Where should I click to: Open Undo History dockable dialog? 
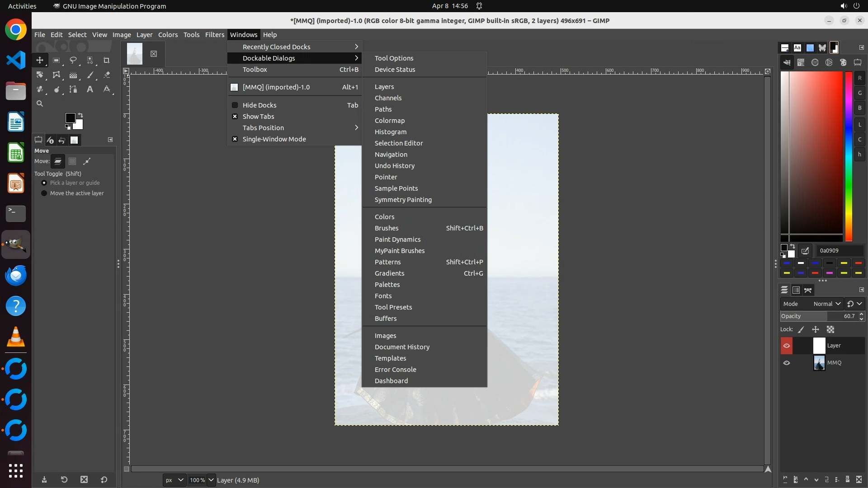click(x=394, y=166)
